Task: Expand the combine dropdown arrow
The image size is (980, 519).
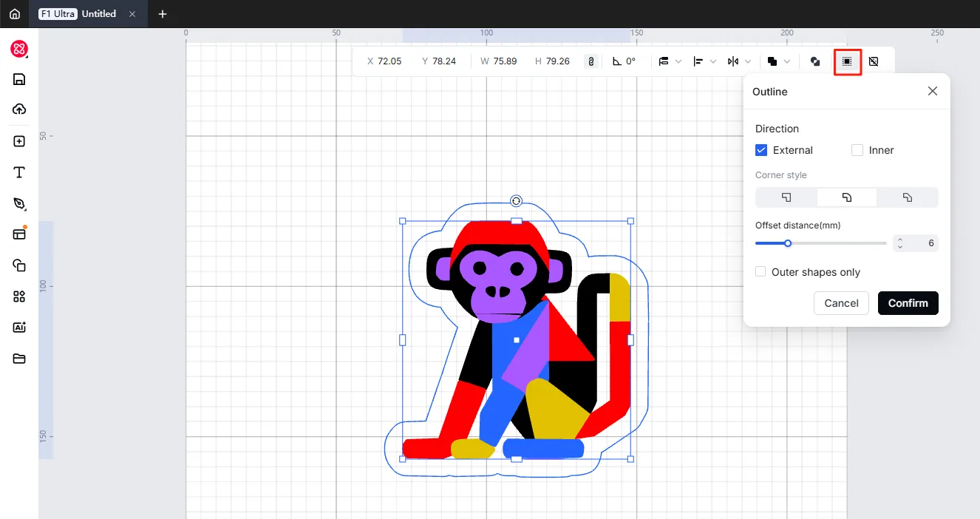Action: pyautogui.click(x=787, y=61)
